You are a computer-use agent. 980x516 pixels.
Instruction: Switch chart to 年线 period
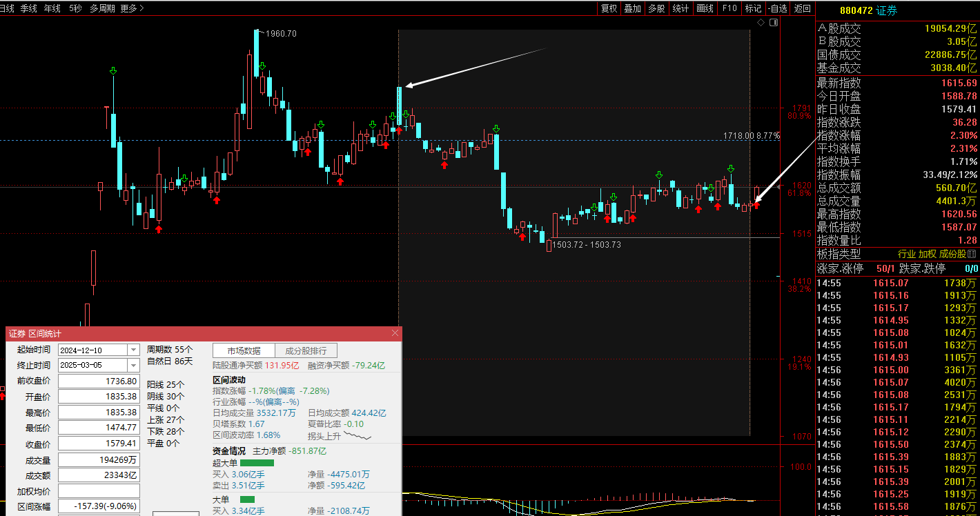pos(52,8)
